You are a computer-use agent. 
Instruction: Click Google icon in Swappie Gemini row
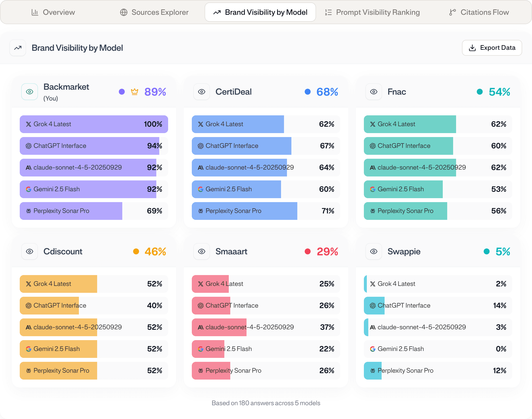click(373, 349)
